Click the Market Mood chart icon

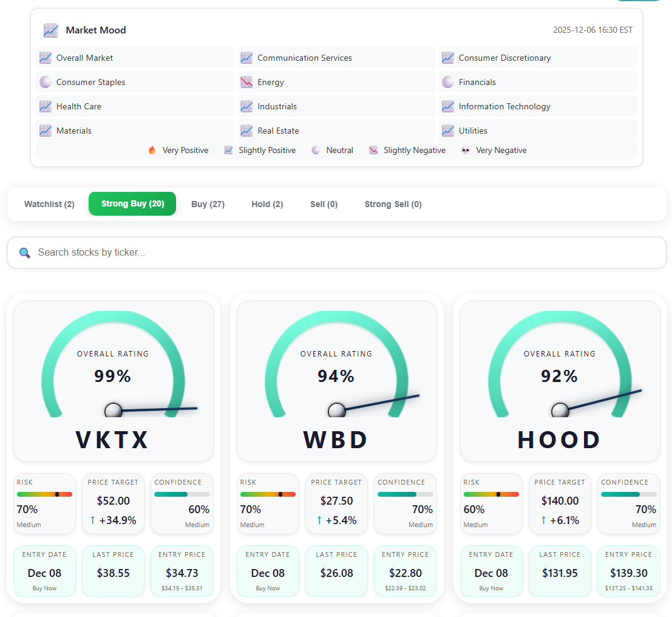tap(51, 30)
